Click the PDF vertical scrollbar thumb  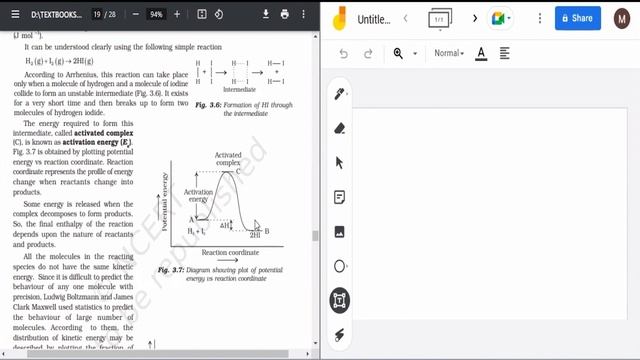click(x=315, y=236)
